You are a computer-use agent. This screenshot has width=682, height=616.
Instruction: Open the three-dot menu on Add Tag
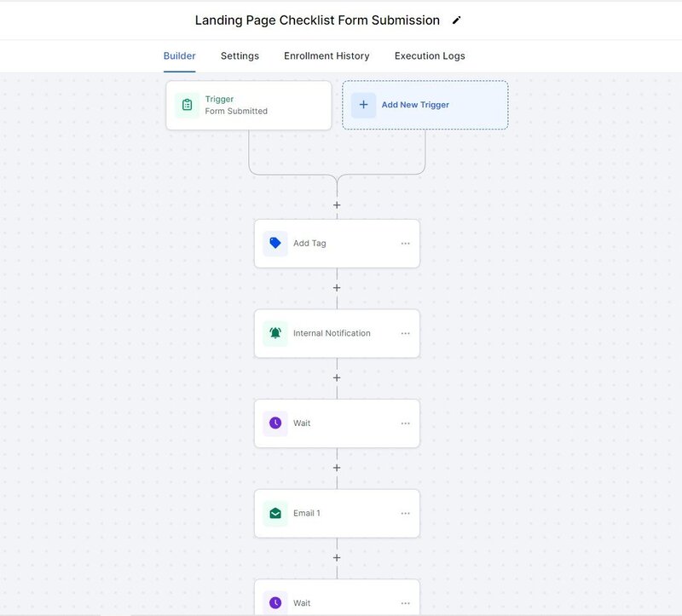pyautogui.click(x=405, y=244)
